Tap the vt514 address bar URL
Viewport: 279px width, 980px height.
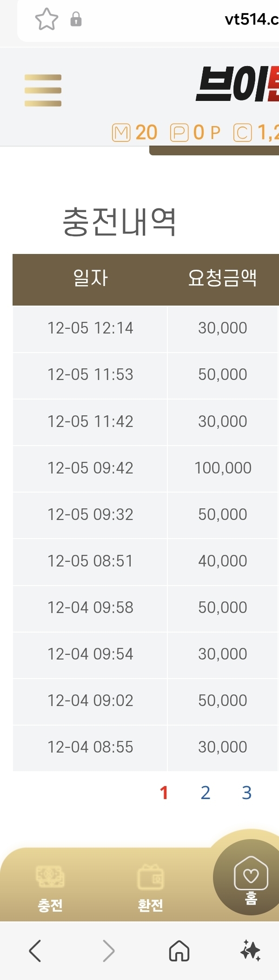pos(251,20)
